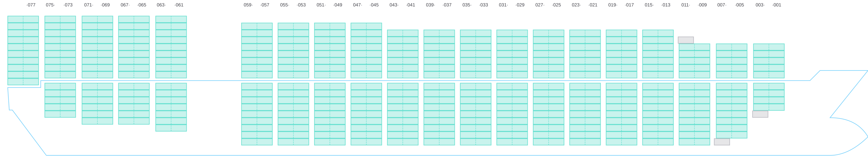Select the below-deck block of bay 035-033
The height and width of the screenshot is (156, 868).
[475, 114]
